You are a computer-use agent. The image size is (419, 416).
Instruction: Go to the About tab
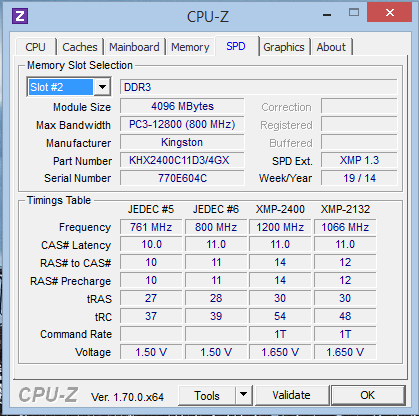tap(331, 47)
